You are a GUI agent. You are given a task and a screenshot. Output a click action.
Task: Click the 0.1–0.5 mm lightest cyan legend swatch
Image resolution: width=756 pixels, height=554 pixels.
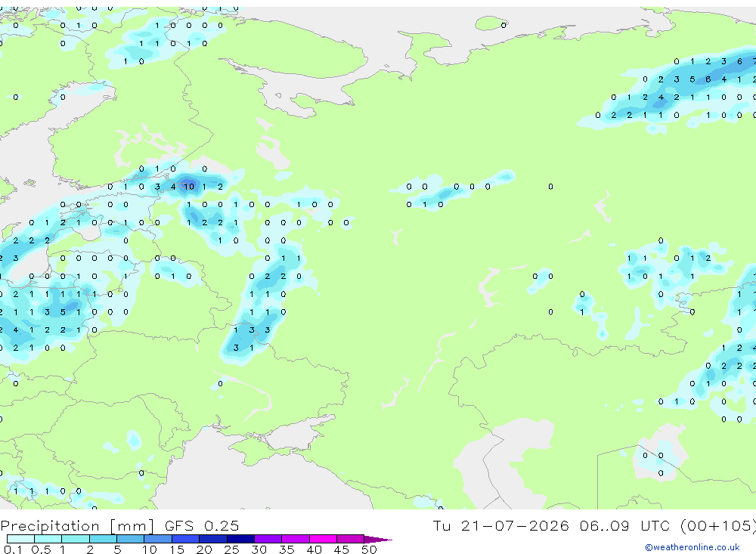(x=20, y=539)
